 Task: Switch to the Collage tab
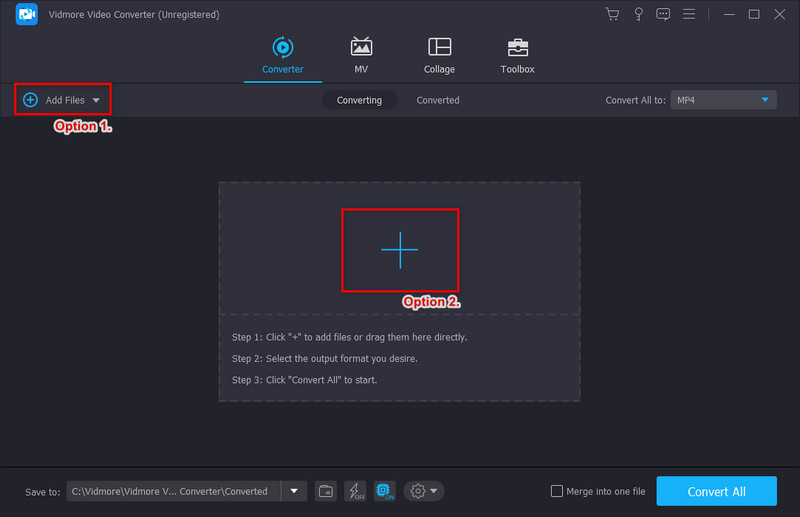[439, 56]
